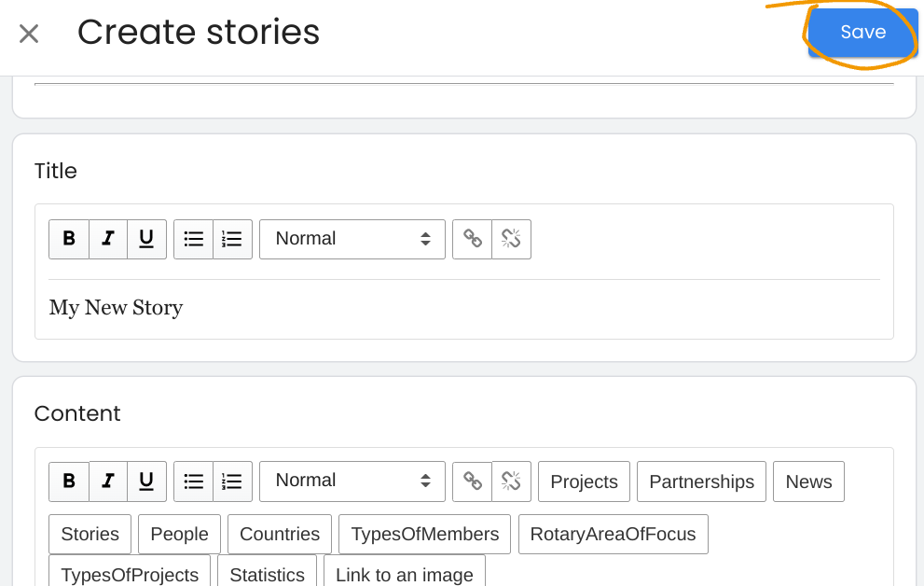Click the Countries button
The width and height of the screenshot is (924, 586).
280,534
